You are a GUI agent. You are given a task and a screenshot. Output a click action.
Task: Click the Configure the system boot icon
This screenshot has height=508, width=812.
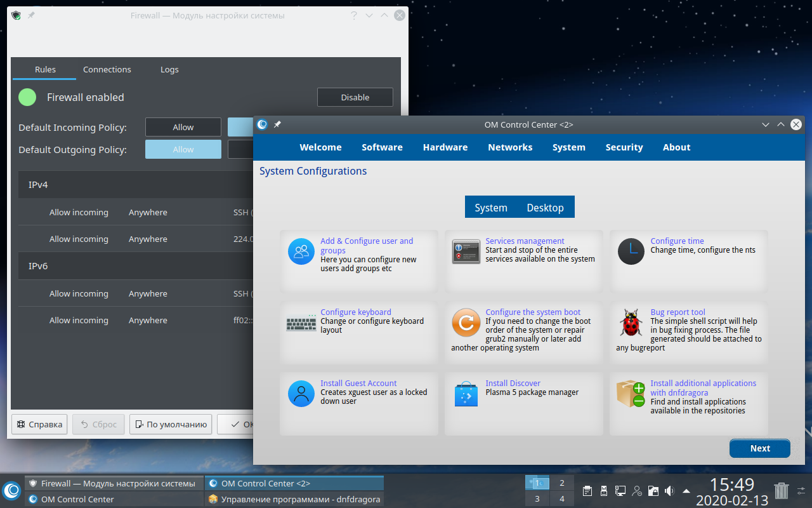(466, 323)
